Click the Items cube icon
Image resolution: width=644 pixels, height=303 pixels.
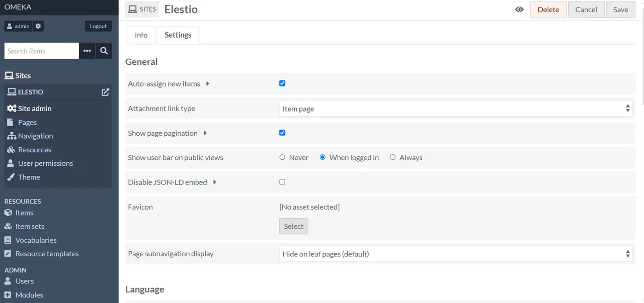8,213
